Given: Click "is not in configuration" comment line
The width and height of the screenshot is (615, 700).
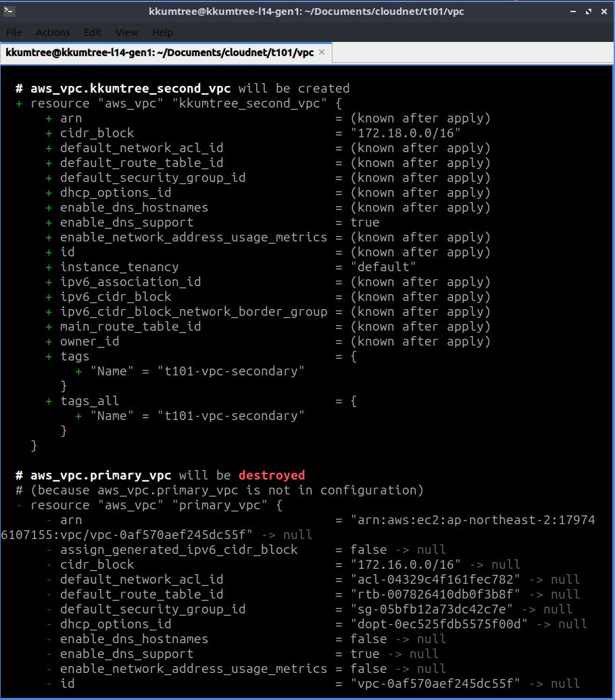Looking at the screenshot, I should coord(220,490).
